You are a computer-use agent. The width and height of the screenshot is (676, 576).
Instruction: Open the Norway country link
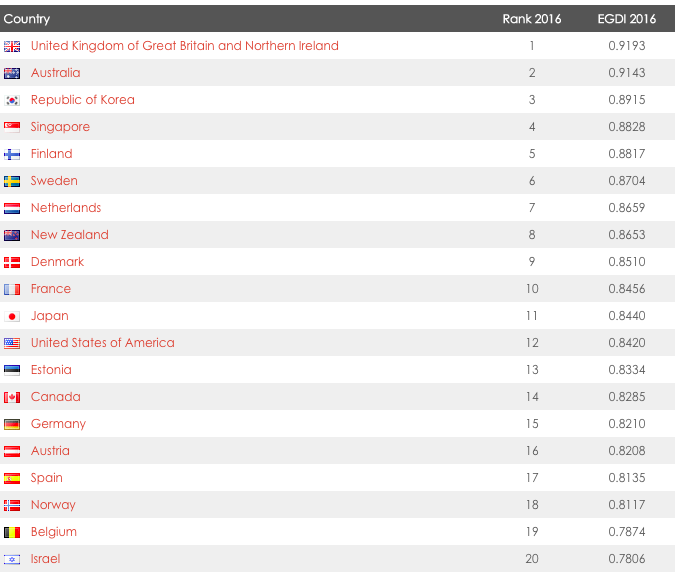(x=53, y=505)
